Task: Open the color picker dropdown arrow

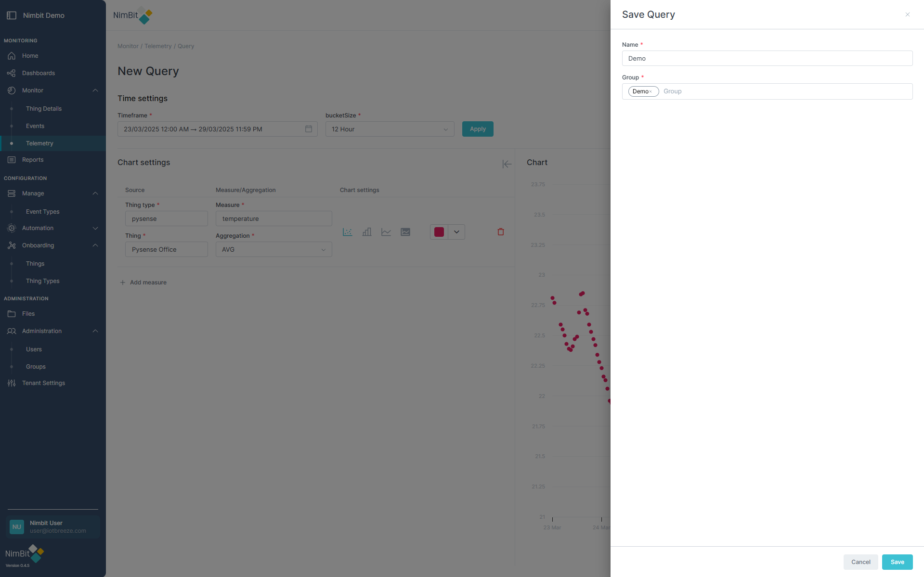Action: pos(456,232)
